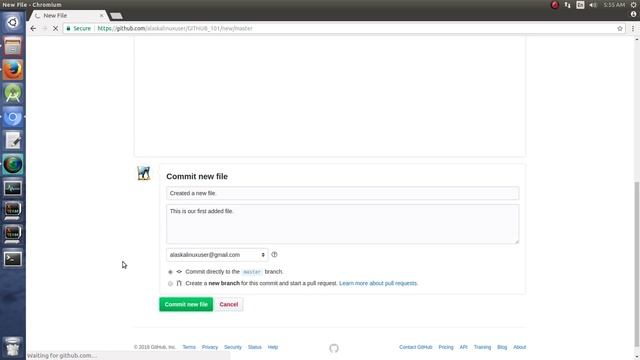Stop loading the page
The image size is (640, 360).
56,28
